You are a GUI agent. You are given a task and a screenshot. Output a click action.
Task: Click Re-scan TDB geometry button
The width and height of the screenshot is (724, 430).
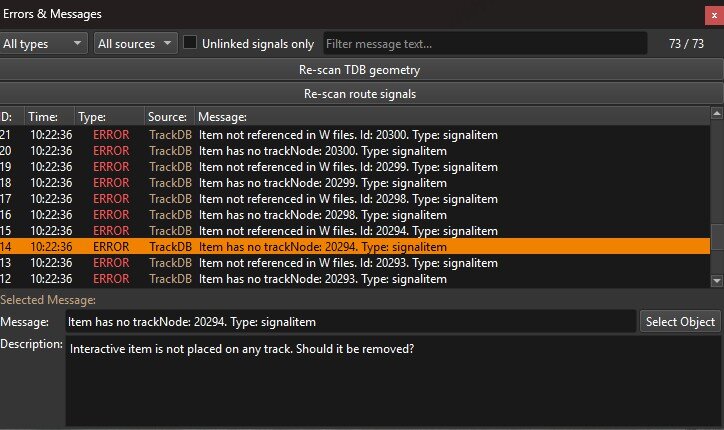pos(360,70)
